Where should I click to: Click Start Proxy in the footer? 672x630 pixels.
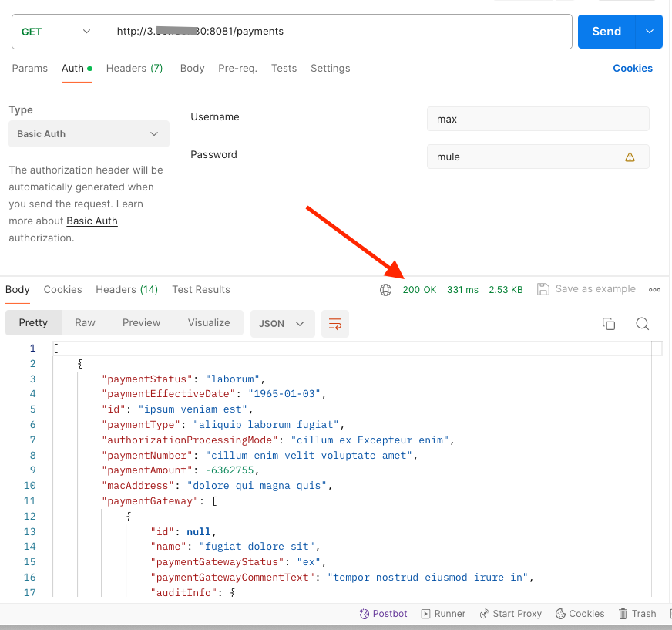(510, 614)
